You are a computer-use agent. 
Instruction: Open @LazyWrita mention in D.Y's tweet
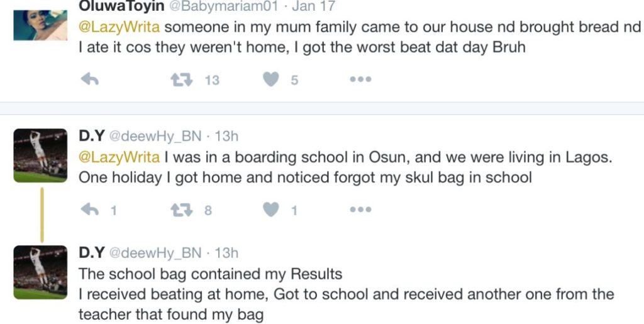[119, 157]
